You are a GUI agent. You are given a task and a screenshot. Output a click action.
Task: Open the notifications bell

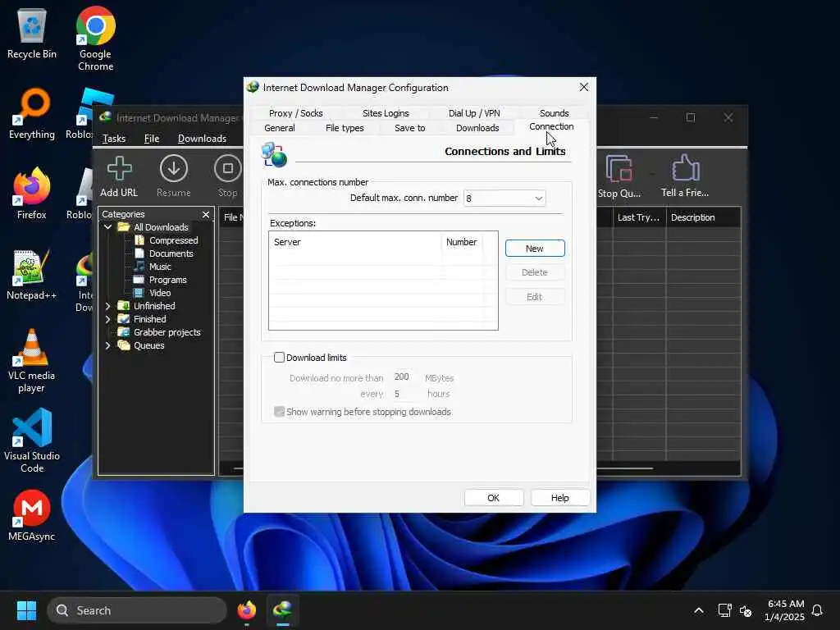tap(818, 610)
